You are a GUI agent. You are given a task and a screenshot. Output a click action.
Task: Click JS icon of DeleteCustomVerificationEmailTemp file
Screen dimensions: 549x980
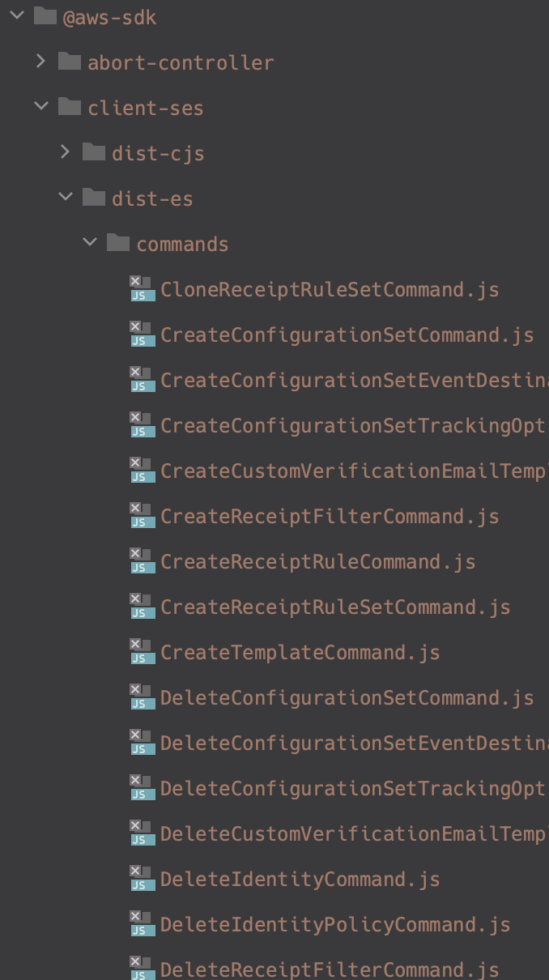142,833
